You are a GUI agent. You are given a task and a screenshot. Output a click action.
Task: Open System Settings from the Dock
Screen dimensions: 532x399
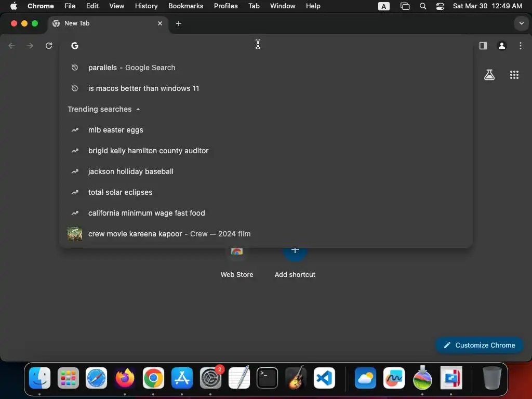tap(210, 378)
